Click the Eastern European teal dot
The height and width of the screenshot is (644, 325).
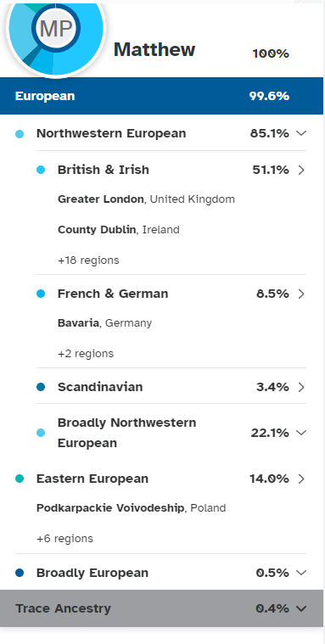pyautogui.click(x=20, y=479)
